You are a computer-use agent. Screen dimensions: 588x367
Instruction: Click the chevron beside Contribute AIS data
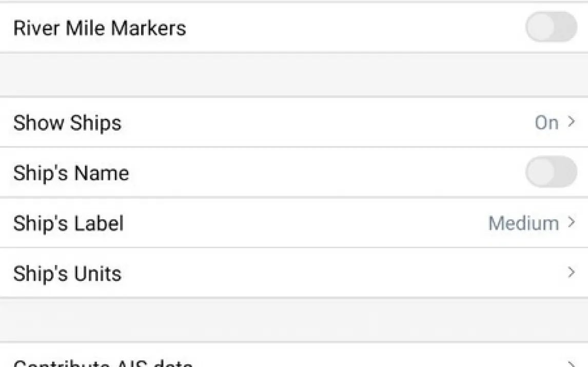coord(571,363)
